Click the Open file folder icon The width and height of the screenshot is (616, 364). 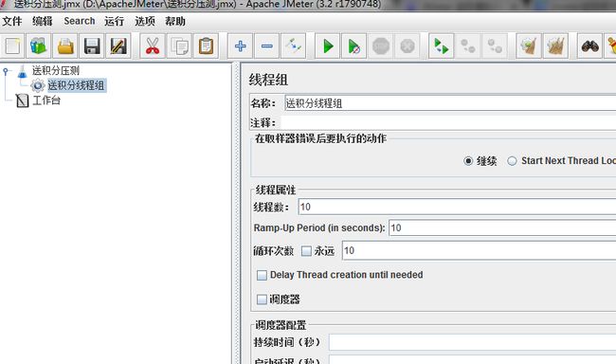coord(65,46)
